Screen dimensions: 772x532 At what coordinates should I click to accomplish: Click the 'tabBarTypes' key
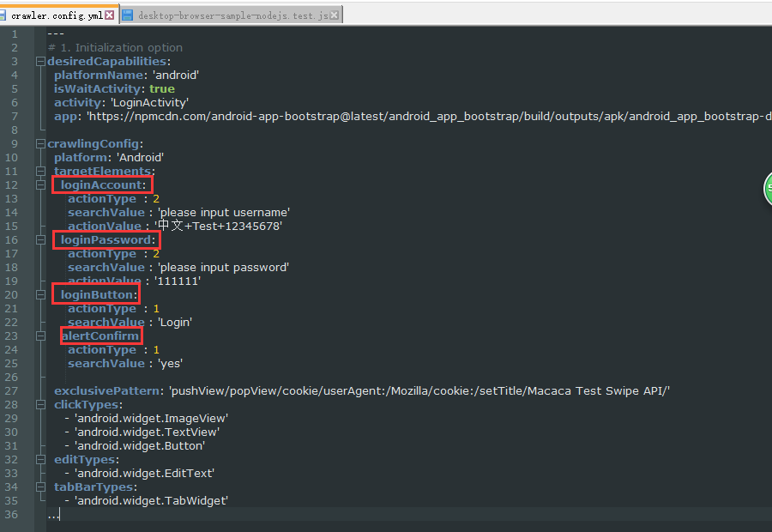[x=93, y=487]
